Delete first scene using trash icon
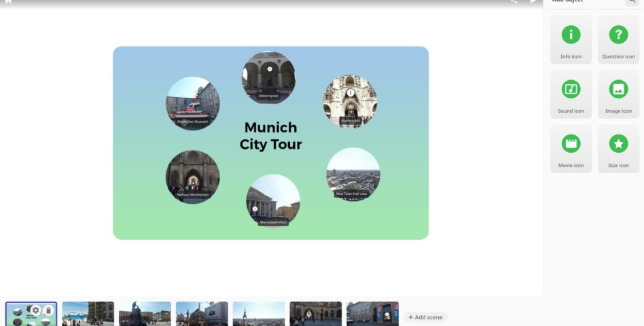The height and width of the screenshot is (326, 644). 48,310
